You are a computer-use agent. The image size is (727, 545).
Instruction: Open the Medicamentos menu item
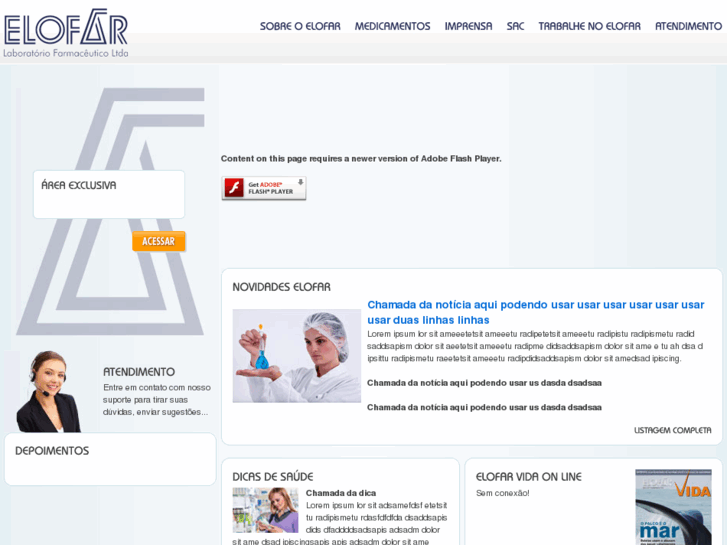tap(392, 26)
